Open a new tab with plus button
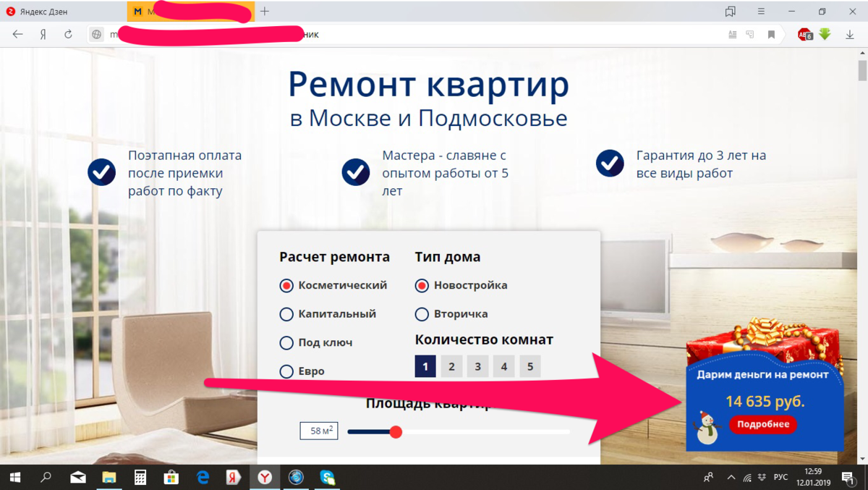The height and width of the screenshot is (490, 868). (x=265, y=11)
